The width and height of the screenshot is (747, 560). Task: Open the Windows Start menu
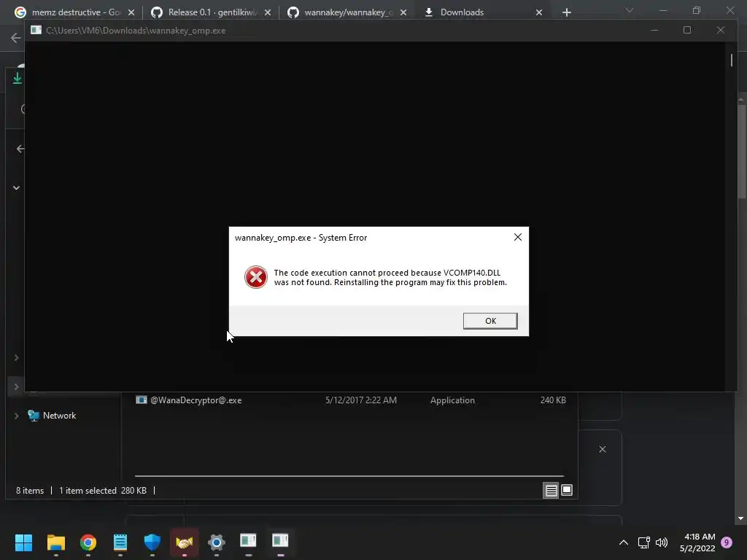click(x=23, y=542)
